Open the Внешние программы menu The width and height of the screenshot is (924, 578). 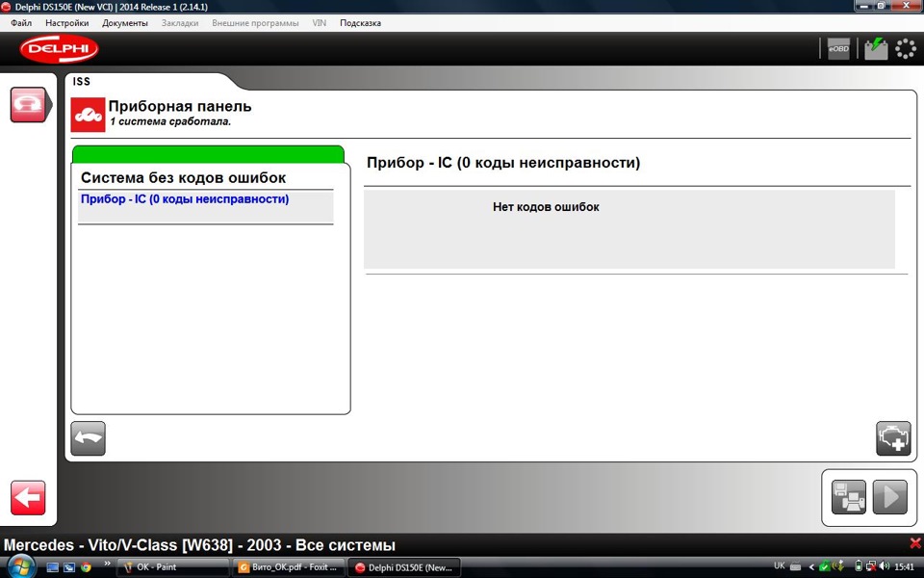[255, 23]
